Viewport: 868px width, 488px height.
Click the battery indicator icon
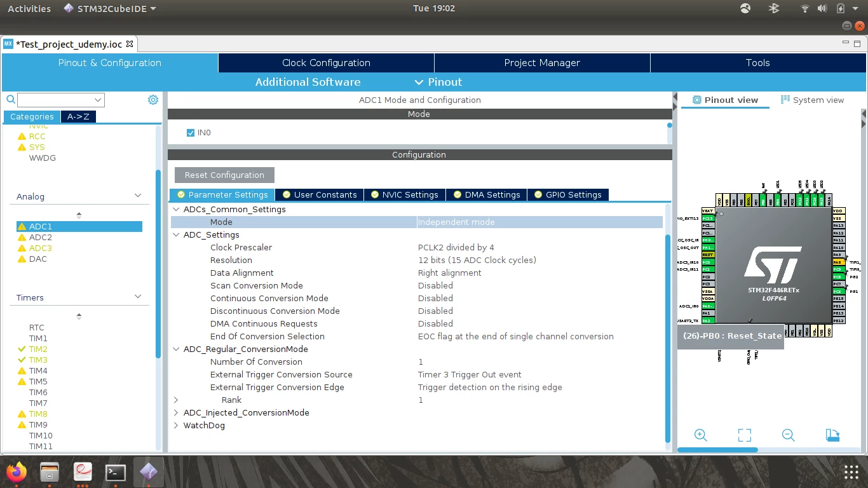[840, 8]
